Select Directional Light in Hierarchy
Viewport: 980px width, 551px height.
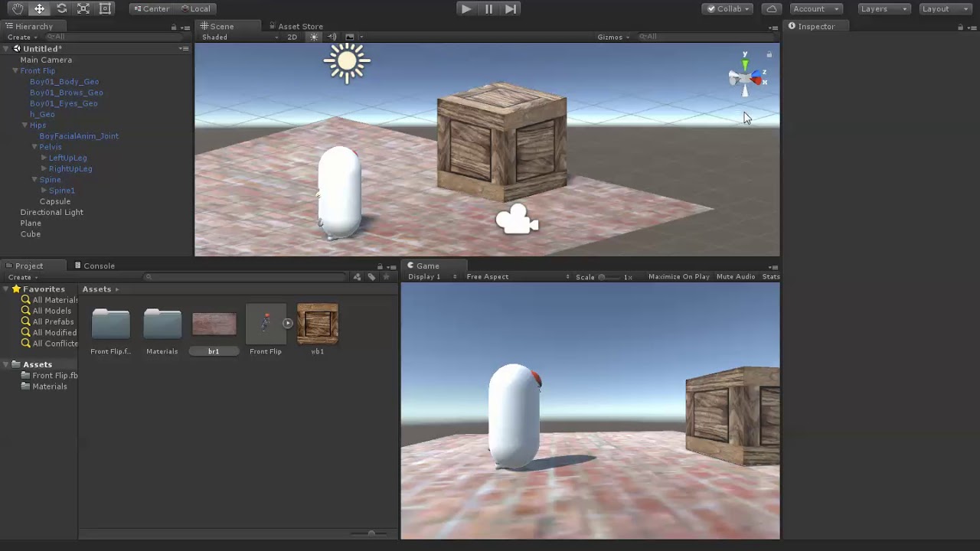point(51,212)
